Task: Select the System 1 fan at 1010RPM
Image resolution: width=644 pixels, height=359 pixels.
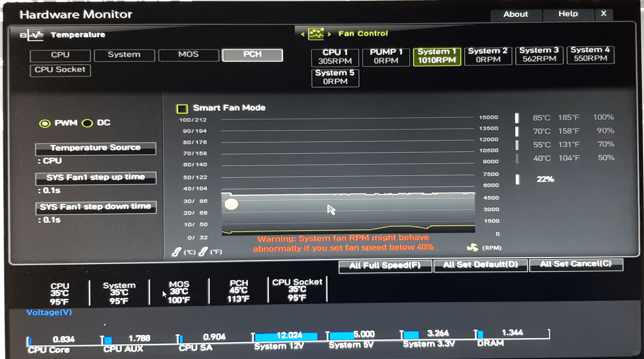Action: 437,56
